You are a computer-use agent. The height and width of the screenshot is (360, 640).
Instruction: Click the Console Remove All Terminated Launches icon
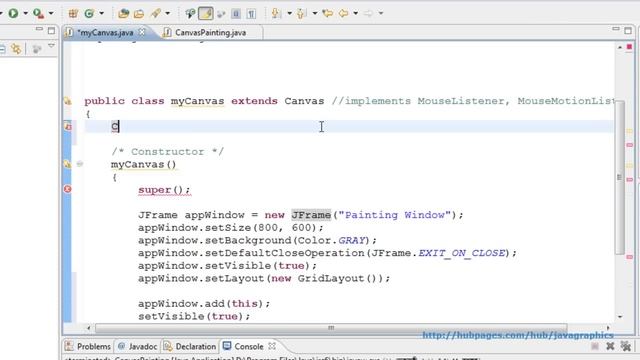point(626,347)
